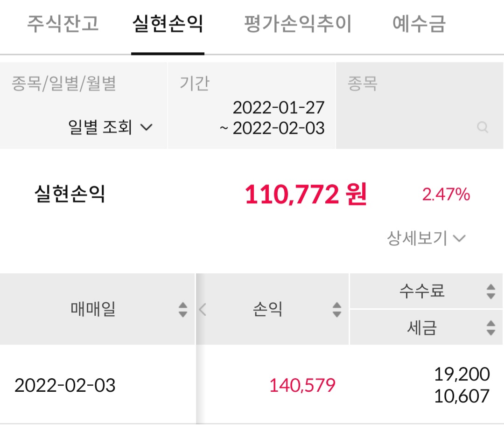Switch to the 예수금 tab
The image size is (504, 430).
tap(419, 23)
